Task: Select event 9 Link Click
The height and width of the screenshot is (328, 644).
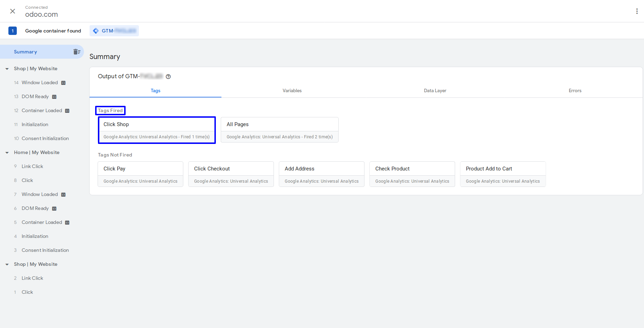Action: [32, 166]
